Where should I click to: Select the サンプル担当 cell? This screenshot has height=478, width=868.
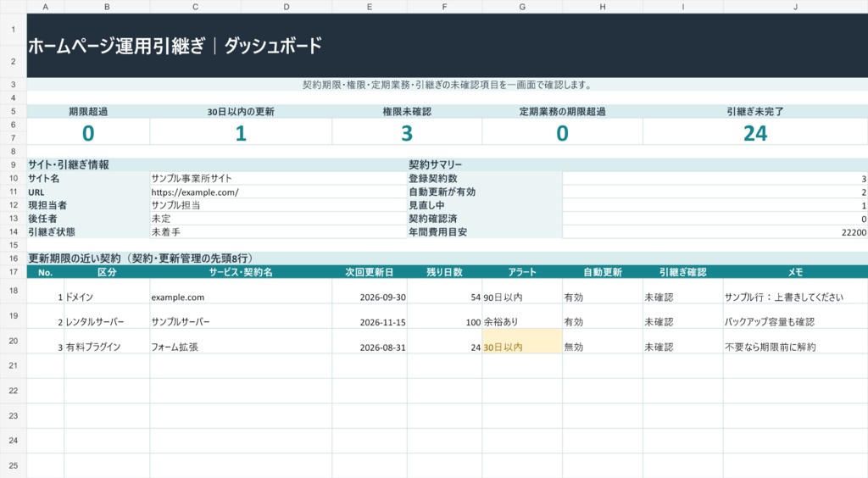pyautogui.click(x=278, y=205)
